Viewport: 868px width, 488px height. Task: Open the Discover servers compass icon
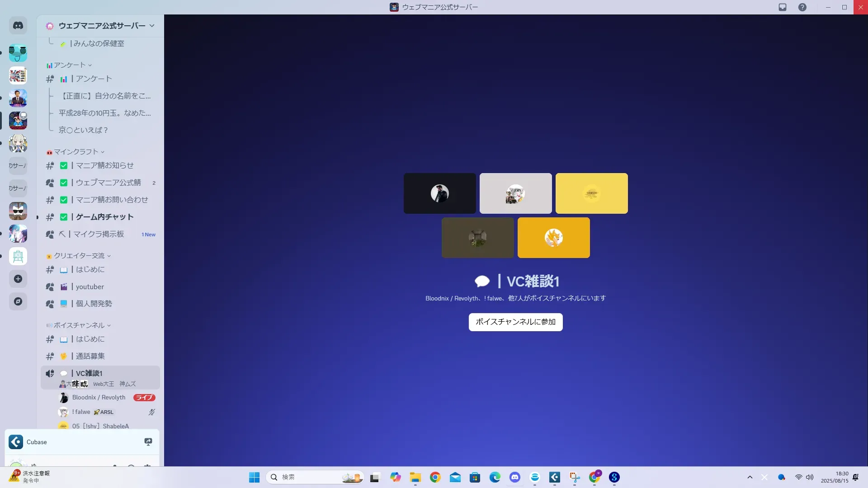18,301
